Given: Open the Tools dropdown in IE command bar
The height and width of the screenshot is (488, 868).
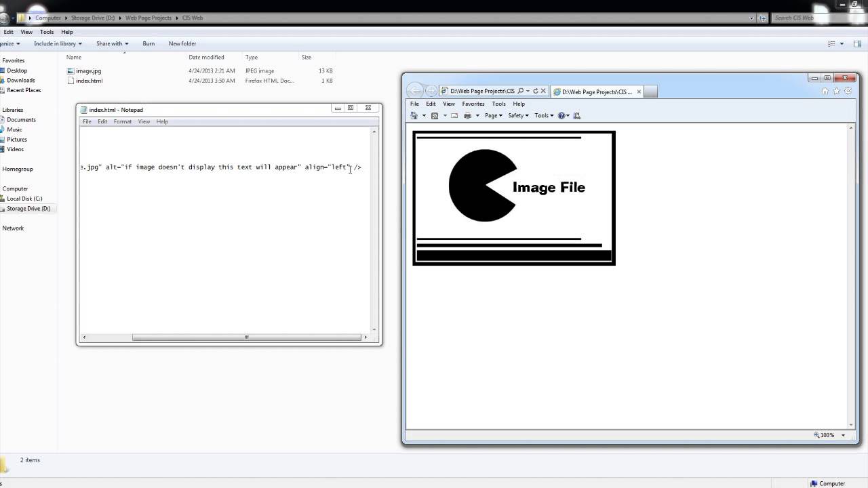Looking at the screenshot, I should coord(544,115).
